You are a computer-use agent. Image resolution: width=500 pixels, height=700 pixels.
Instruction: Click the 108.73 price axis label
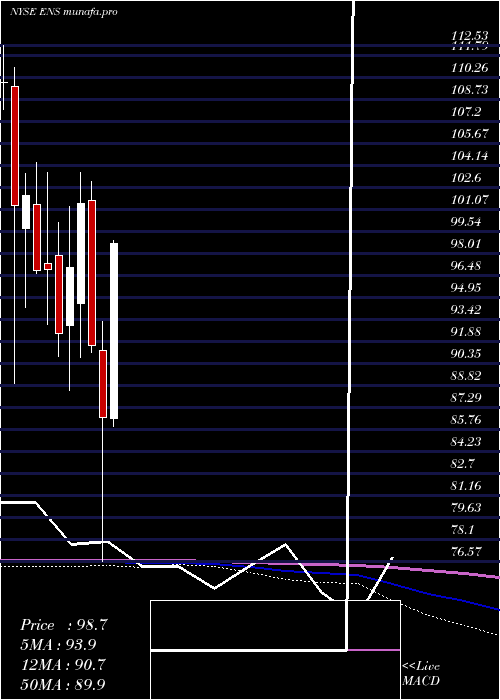(470, 90)
